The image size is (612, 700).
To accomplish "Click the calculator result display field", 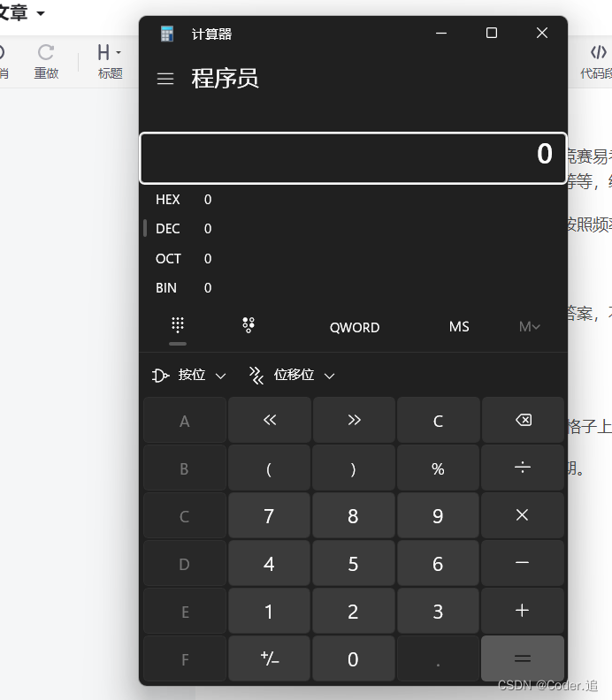I will coord(353,158).
